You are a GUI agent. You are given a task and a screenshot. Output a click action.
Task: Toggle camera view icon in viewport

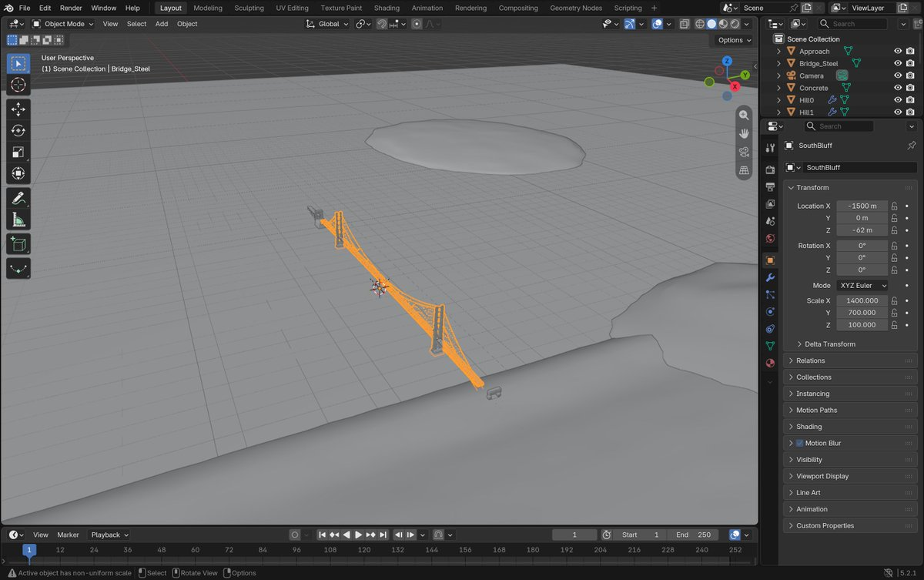744,152
